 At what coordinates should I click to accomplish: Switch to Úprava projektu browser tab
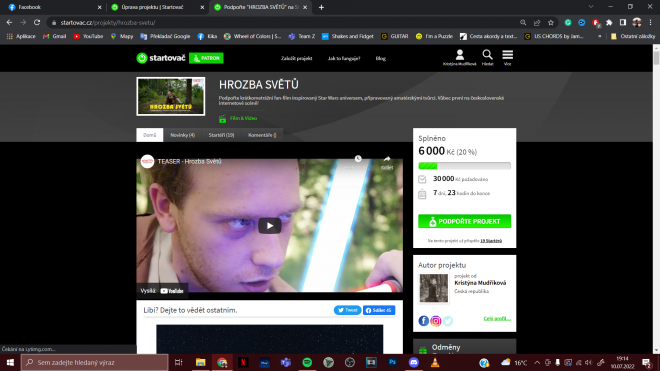tap(157, 7)
